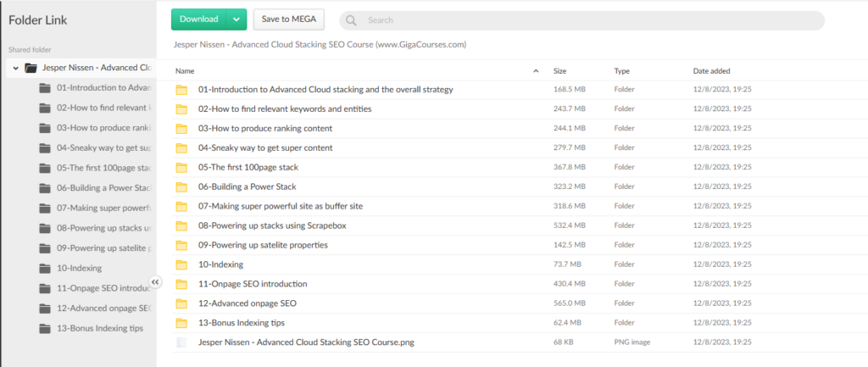Click sidebar folder icon for 09-Powering up satelite
The image size is (868, 367).
click(x=45, y=248)
